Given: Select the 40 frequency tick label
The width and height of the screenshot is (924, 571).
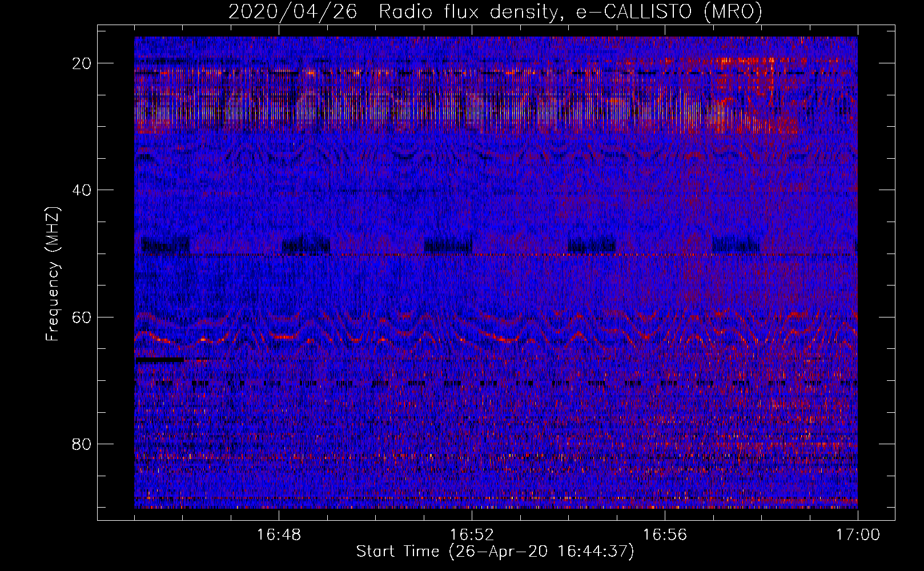Looking at the screenshot, I should pos(82,190).
